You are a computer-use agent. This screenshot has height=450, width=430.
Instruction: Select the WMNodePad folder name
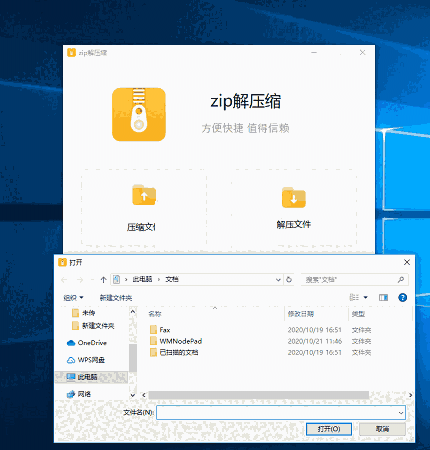click(x=181, y=341)
